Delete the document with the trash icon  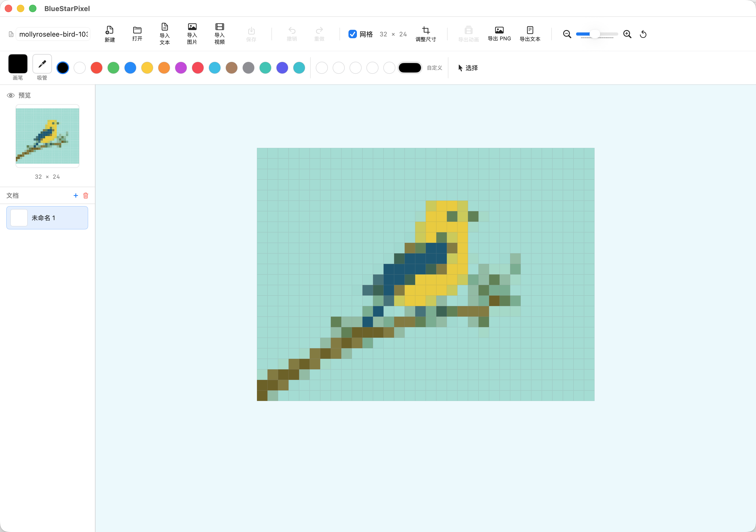coord(86,195)
